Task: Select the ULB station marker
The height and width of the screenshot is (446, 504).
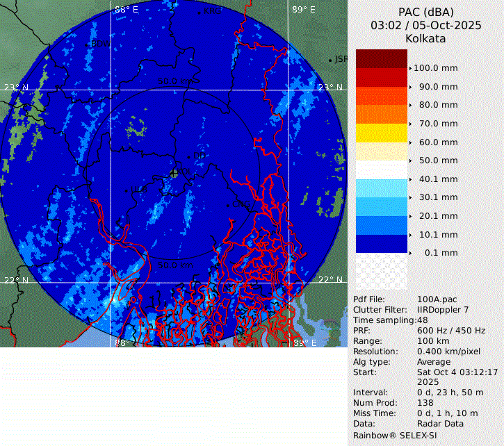Action: point(127,190)
